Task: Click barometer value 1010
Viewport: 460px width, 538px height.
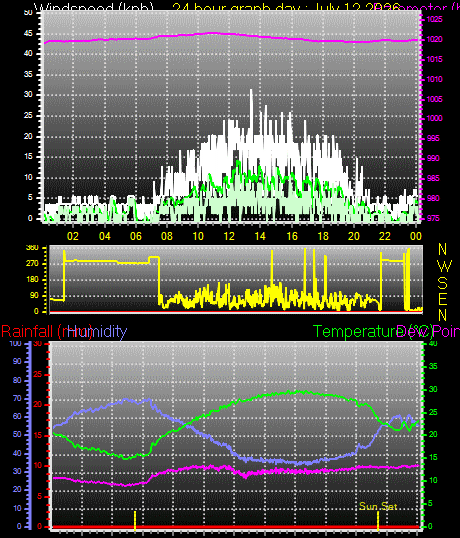Action: [434, 79]
